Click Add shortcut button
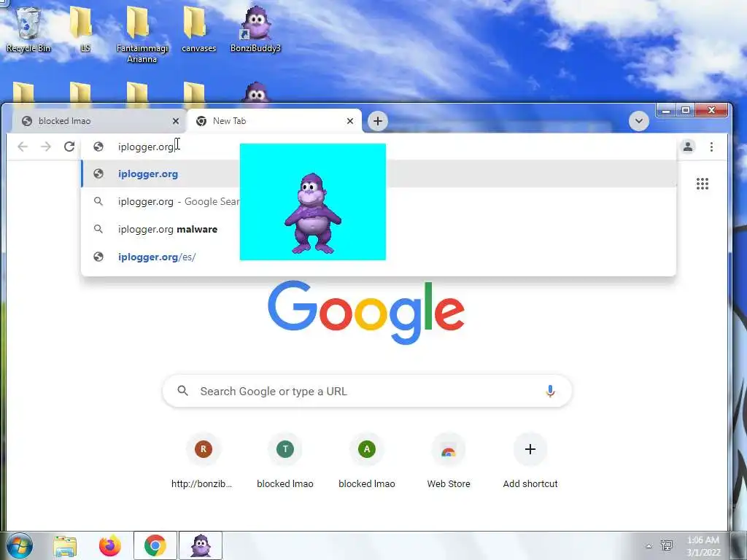 530,461
